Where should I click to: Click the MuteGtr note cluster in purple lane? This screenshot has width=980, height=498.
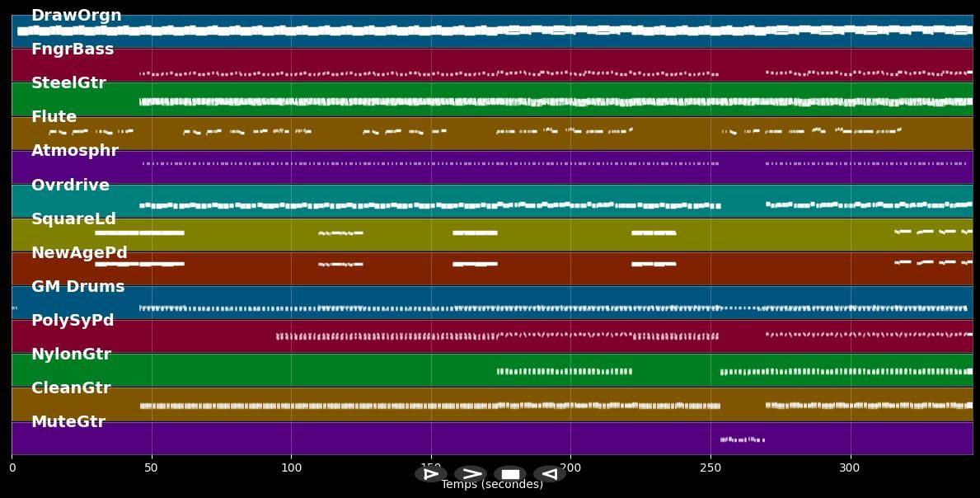point(742,439)
